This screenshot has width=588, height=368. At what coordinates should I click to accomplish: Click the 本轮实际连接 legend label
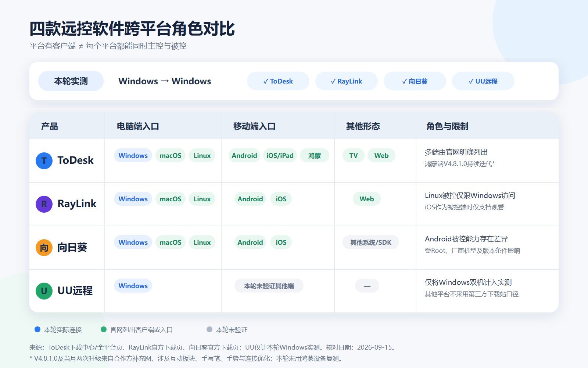click(63, 330)
